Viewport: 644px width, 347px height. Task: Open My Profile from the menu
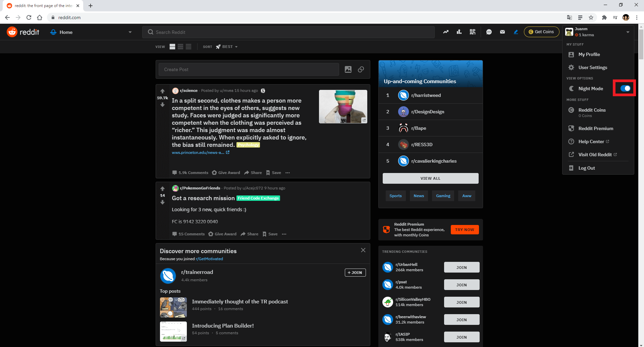(589, 54)
